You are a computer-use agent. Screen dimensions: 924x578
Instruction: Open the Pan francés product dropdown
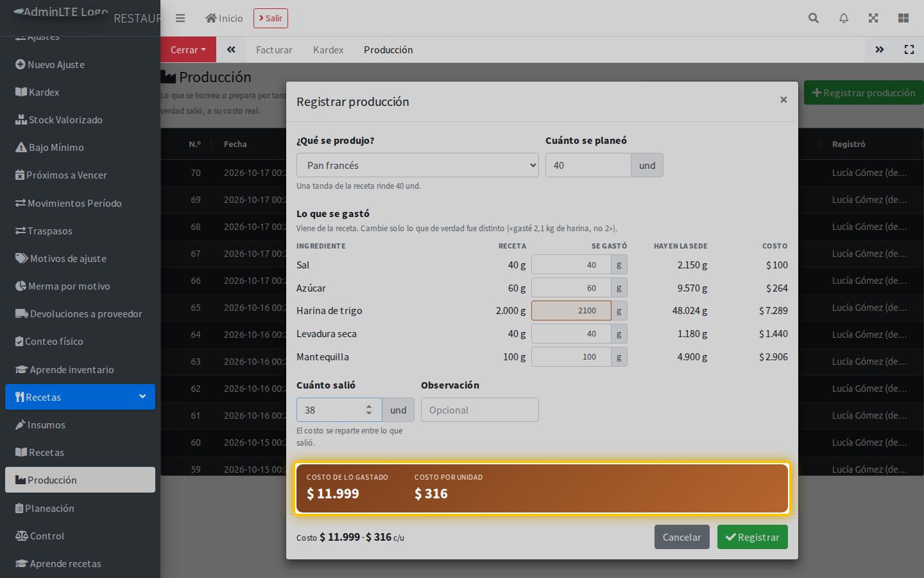(417, 165)
